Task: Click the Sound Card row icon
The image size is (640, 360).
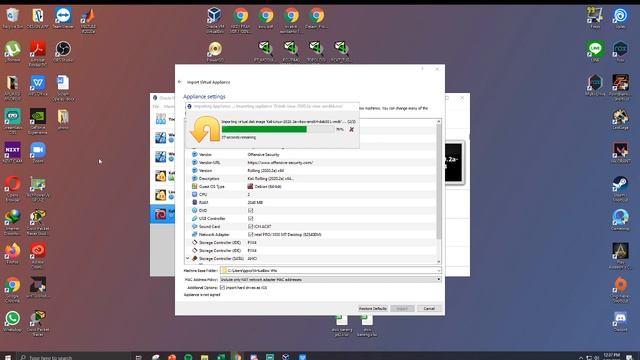Action: [195, 227]
